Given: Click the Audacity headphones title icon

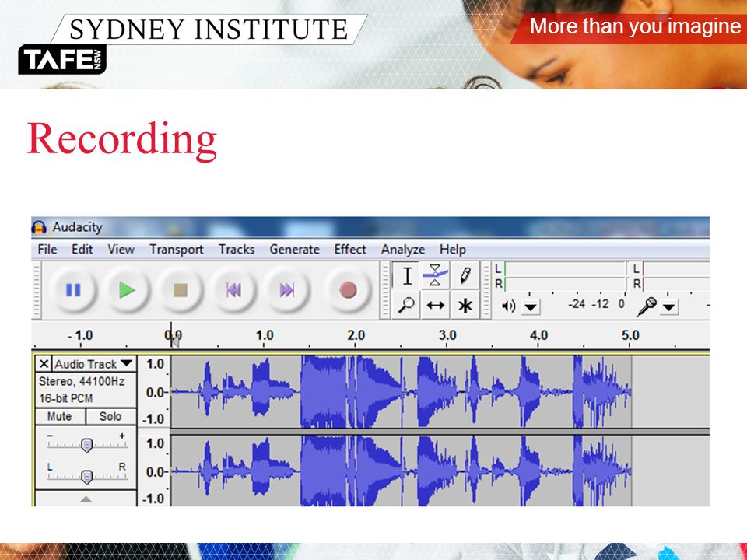Looking at the screenshot, I should (39, 228).
